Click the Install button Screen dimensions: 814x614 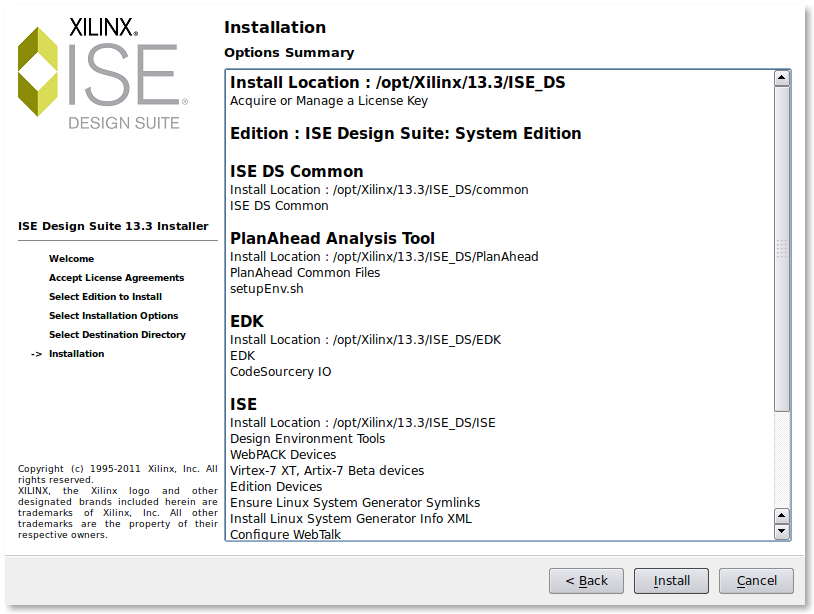click(x=671, y=580)
